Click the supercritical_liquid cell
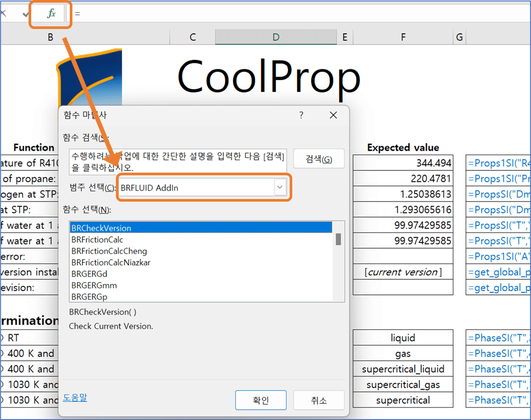 (x=403, y=369)
